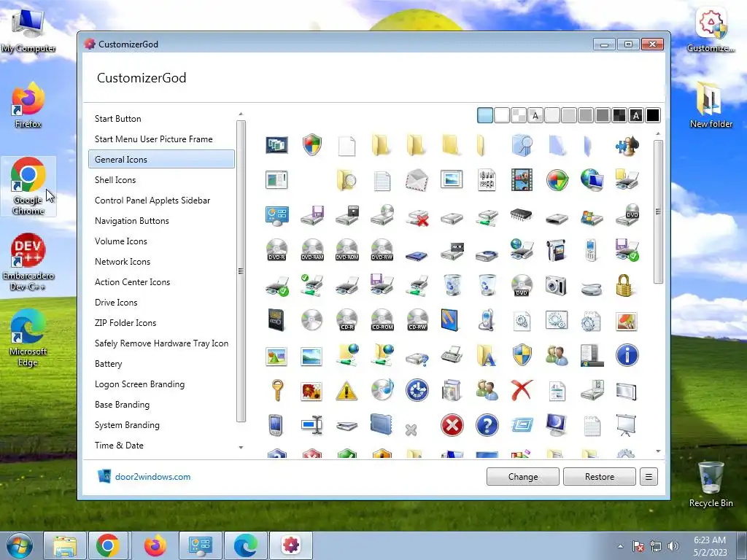Image resolution: width=747 pixels, height=560 pixels.
Task: Select the Recycle Bin desktop icon
Action: coord(711,484)
